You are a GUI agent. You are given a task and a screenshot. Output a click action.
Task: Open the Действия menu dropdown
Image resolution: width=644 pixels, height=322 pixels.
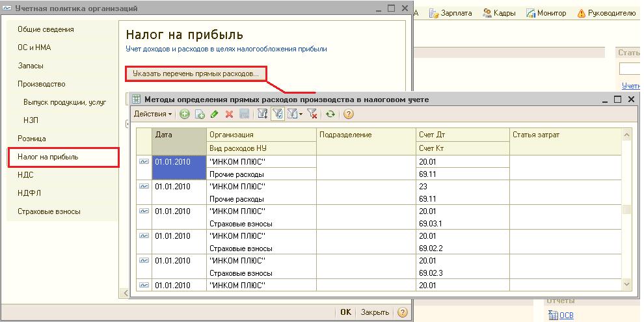tap(153, 114)
